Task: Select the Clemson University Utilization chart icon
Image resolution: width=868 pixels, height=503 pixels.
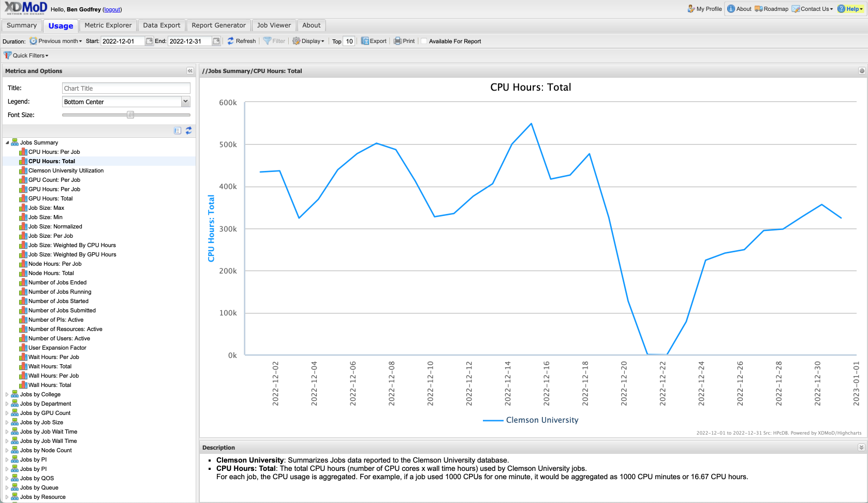Action: point(23,170)
